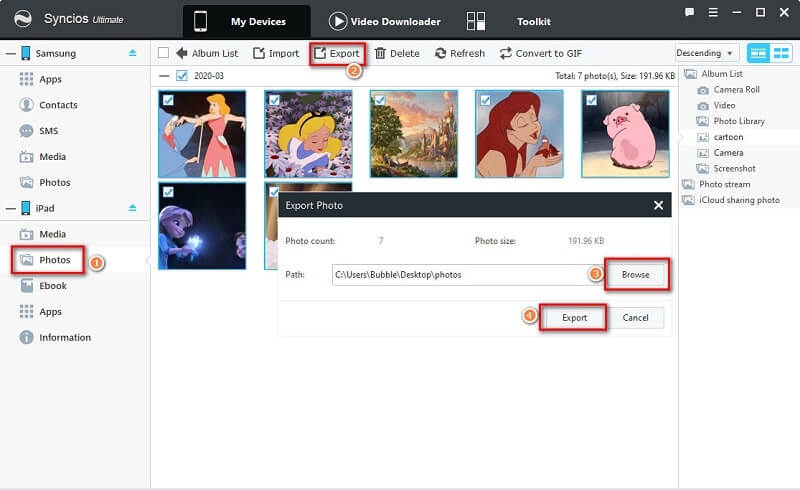Click the export Path input field

click(467, 275)
